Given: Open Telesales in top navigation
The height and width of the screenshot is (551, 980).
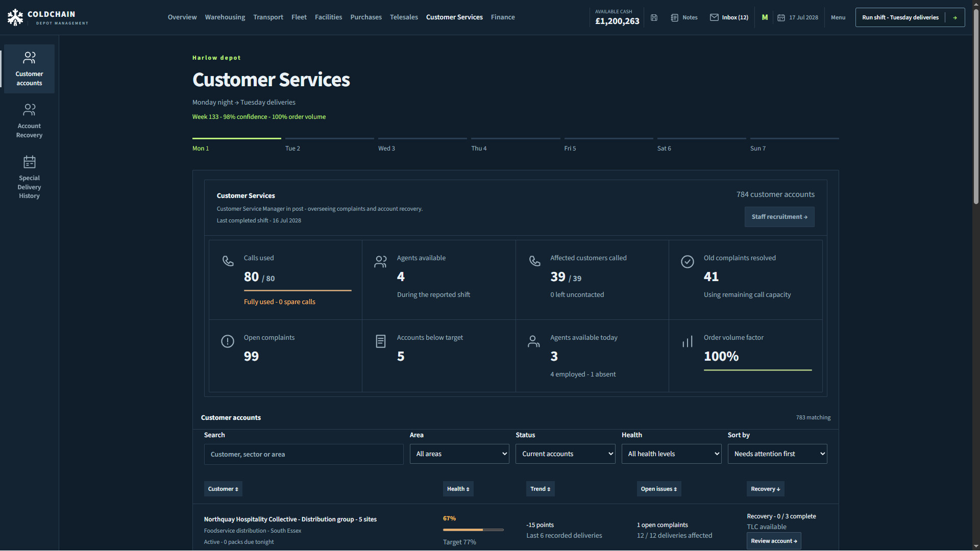Looking at the screenshot, I should (x=404, y=17).
